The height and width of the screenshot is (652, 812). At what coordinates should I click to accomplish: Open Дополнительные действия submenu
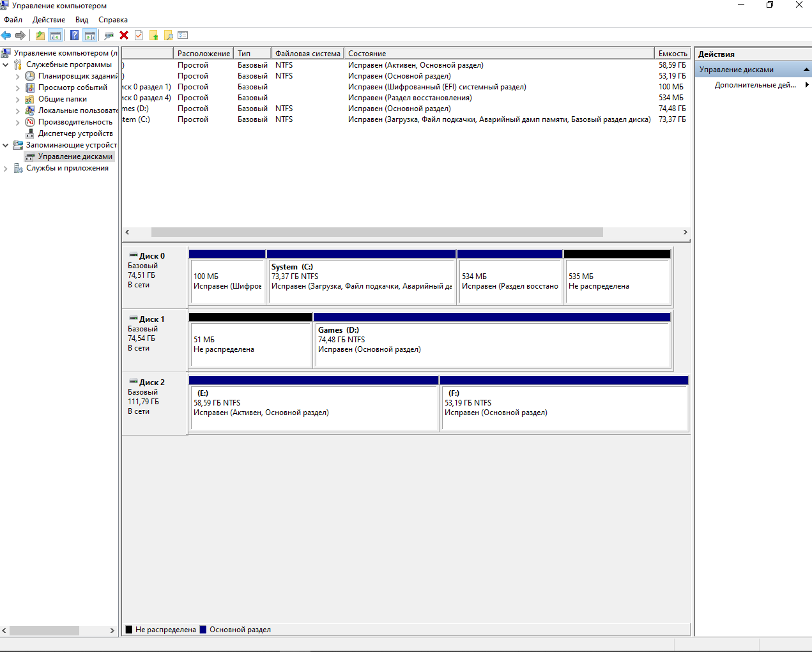click(x=755, y=85)
